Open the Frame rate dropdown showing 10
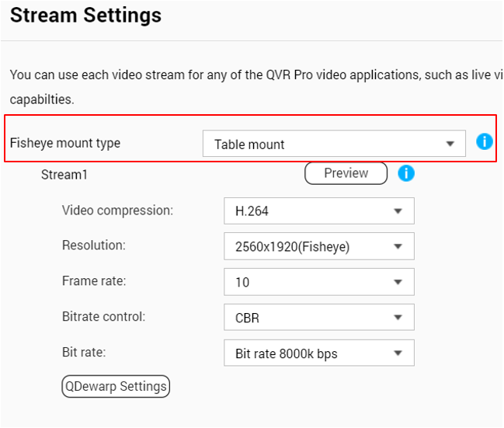 318,282
